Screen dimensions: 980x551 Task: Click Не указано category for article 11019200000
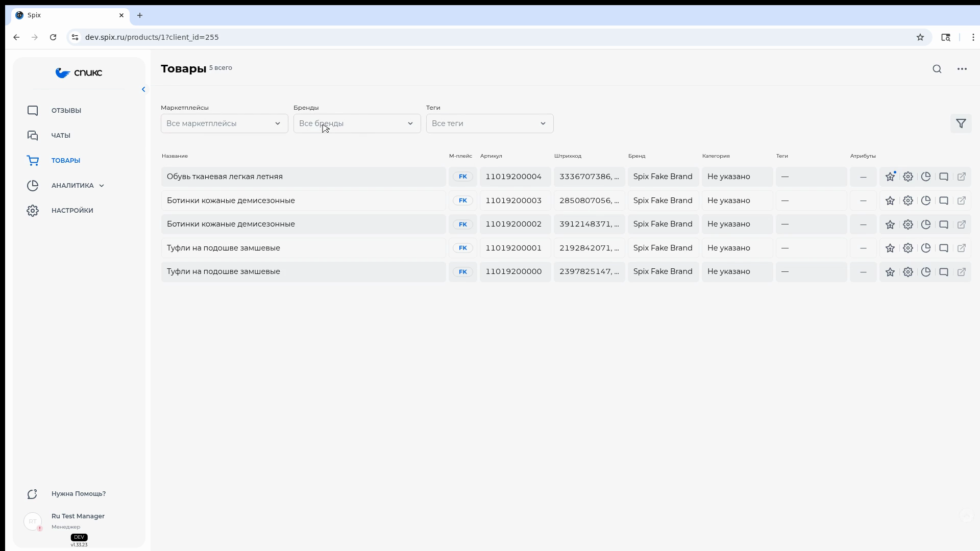point(738,271)
